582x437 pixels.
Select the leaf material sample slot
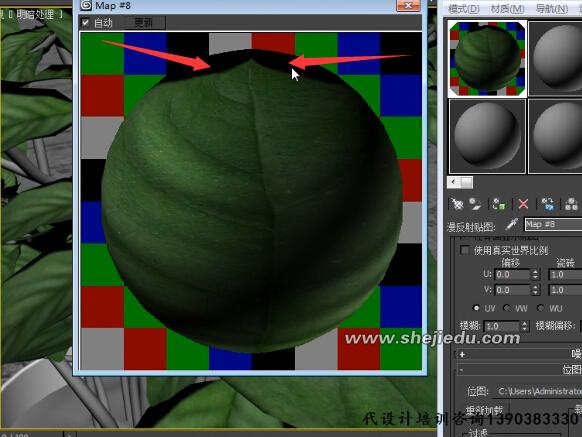pyautogui.click(x=487, y=59)
